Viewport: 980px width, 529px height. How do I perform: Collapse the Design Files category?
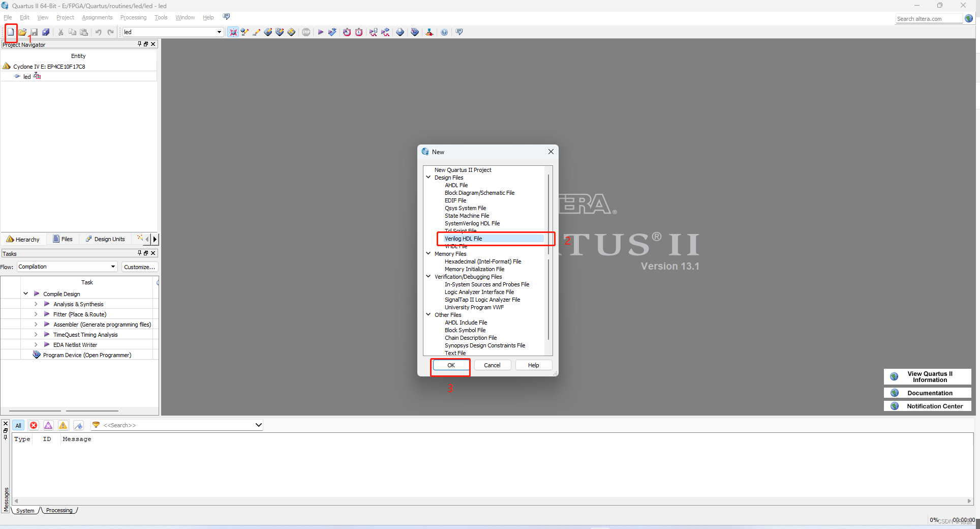[x=428, y=177]
